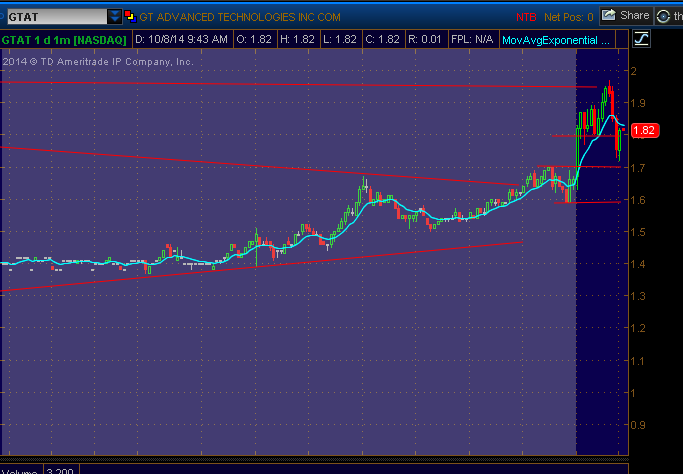Click the close price value C: 1.82
Viewport: 683px width, 474px height.
[382, 40]
